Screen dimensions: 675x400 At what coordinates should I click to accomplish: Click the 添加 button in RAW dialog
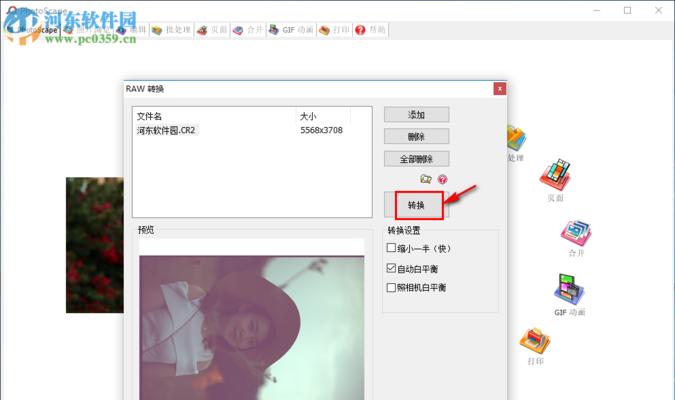(416, 115)
